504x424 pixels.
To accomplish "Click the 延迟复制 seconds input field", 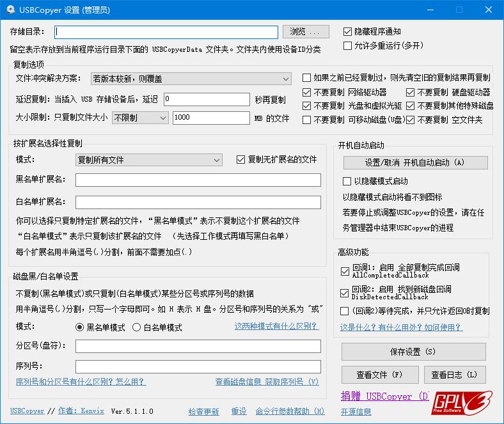I will (207, 99).
